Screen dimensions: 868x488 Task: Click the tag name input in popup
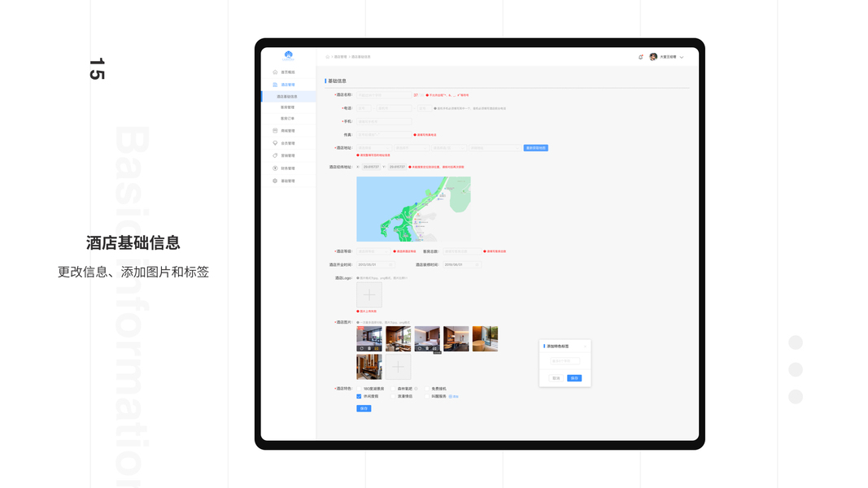tap(565, 361)
